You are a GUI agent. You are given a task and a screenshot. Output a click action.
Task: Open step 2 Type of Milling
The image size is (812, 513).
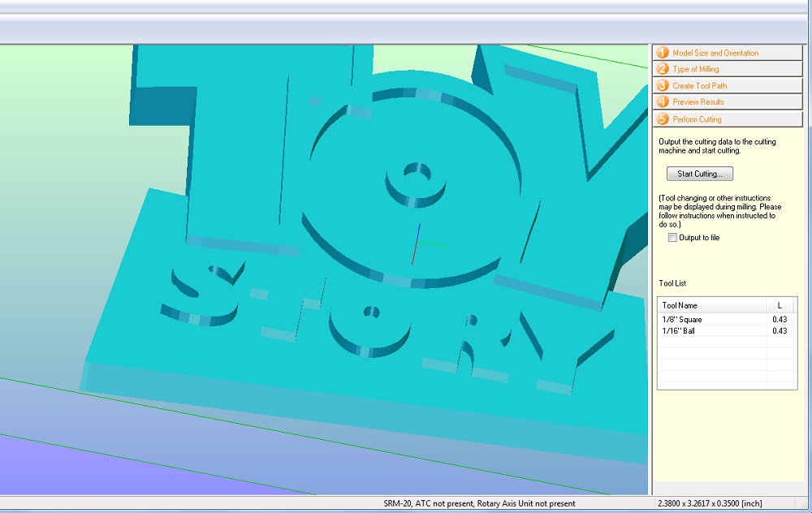tap(728, 69)
